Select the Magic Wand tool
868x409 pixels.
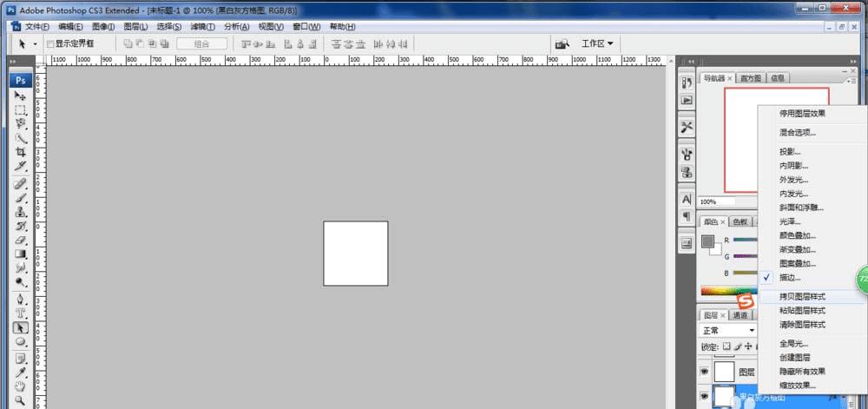21,138
